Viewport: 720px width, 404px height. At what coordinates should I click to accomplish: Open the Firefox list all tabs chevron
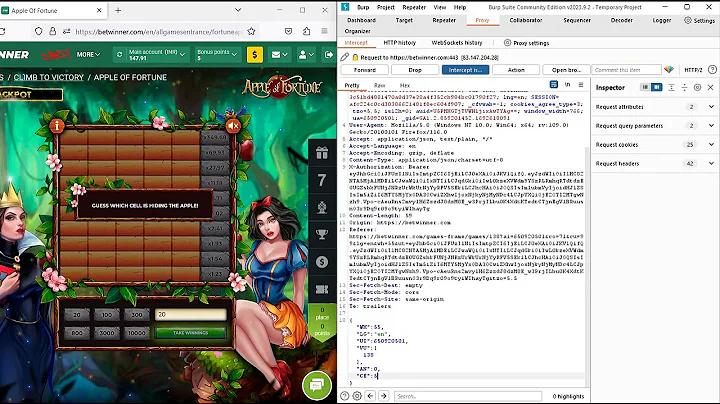point(238,10)
